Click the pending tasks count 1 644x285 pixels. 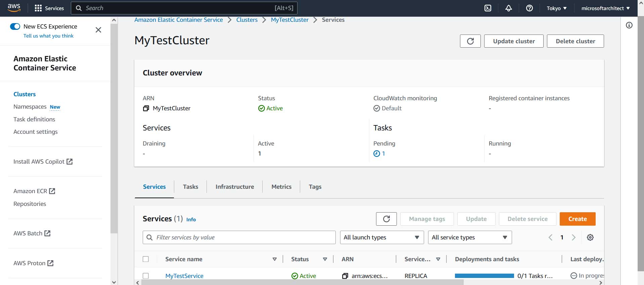click(383, 154)
